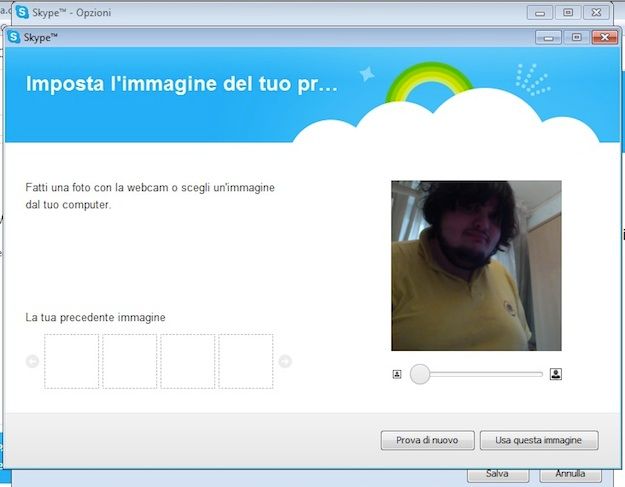625x487 pixels.
Task: Click the zoom out small portrait icon
Action: (397, 374)
